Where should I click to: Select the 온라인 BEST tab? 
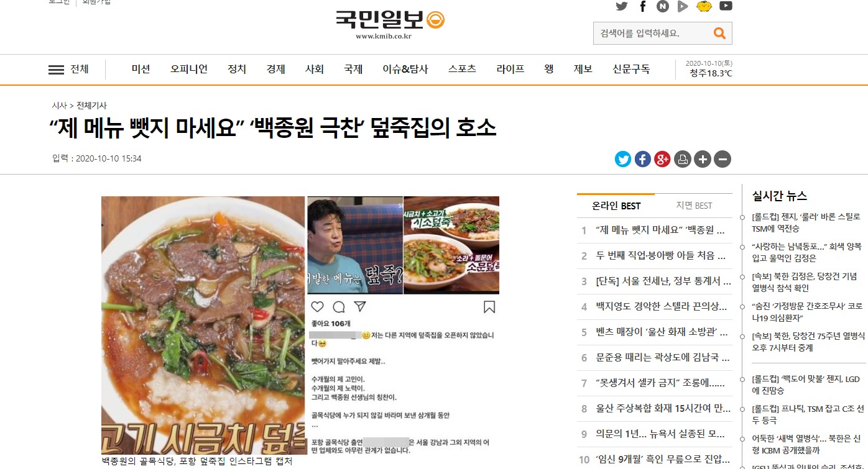click(616, 206)
